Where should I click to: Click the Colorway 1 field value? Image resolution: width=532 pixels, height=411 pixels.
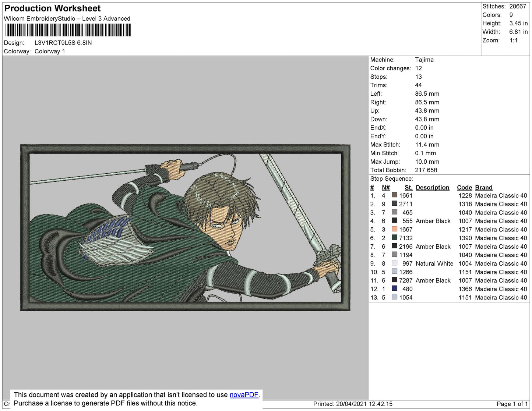coord(50,51)
